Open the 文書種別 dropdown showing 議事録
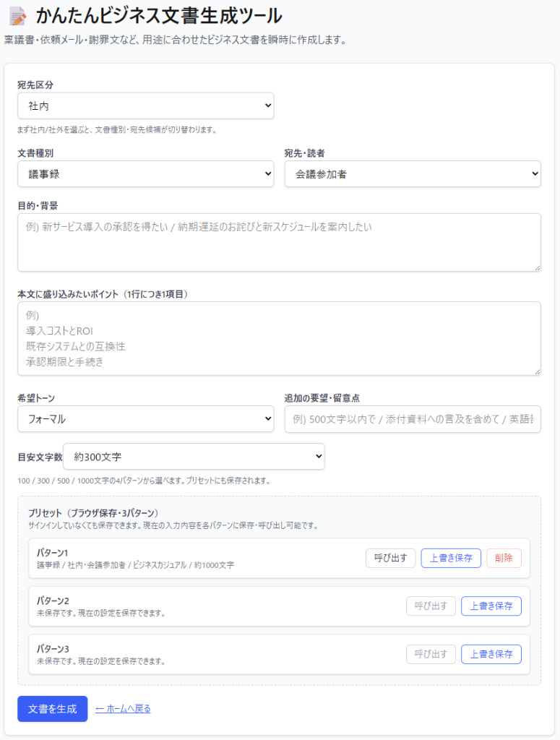 [x=145, y=173]
